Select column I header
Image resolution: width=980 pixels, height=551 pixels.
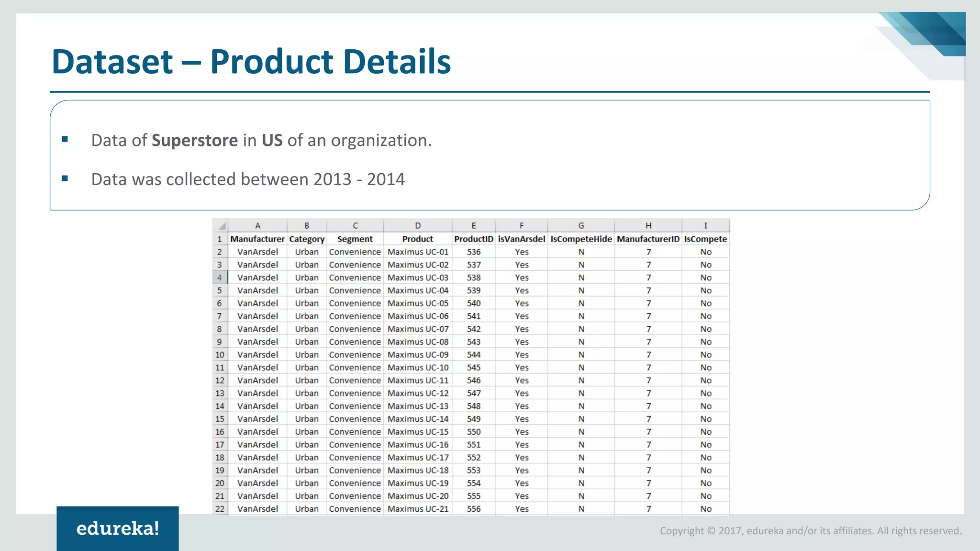click(x=706, y=226)
